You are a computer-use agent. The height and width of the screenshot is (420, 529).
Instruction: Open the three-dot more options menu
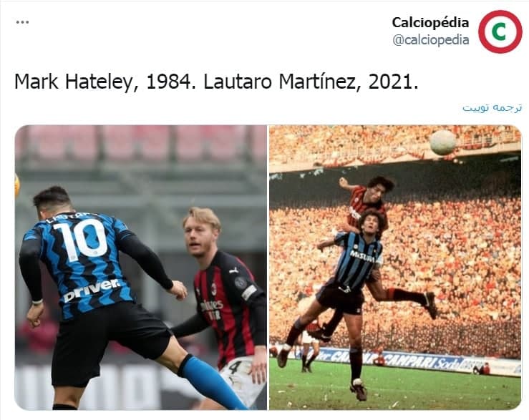pos(22,22)
